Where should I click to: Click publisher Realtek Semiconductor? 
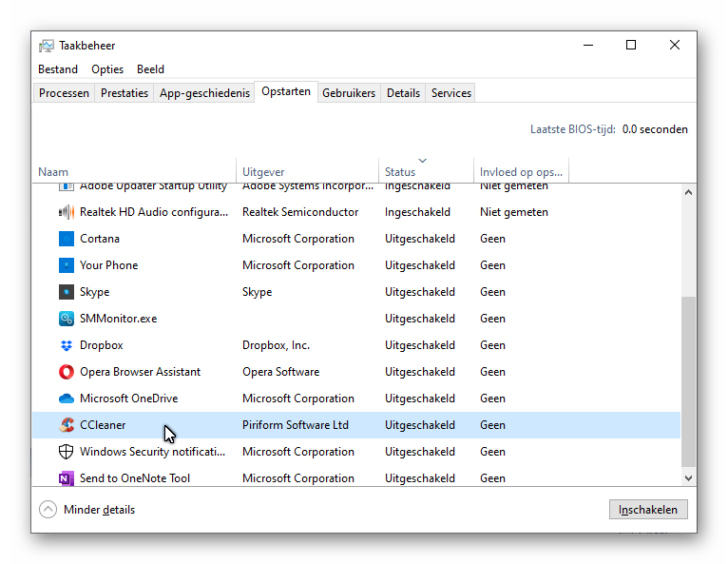300,212
